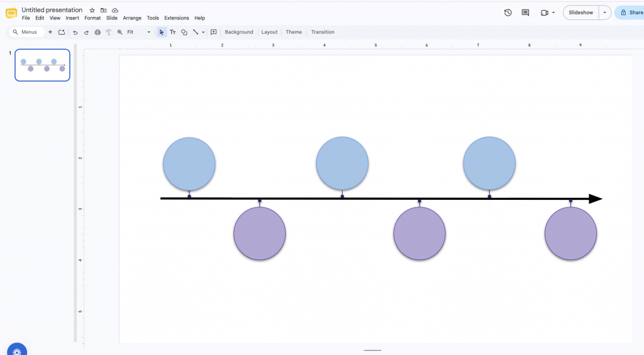
Task: Open the Fit zoom level dropdown
Action: tap(139, 32)
